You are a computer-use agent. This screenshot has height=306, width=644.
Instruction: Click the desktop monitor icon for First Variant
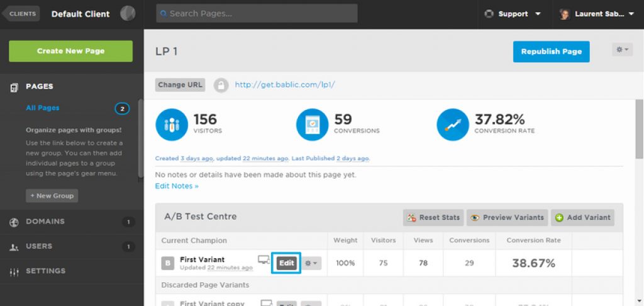click(x=264, y=260)
